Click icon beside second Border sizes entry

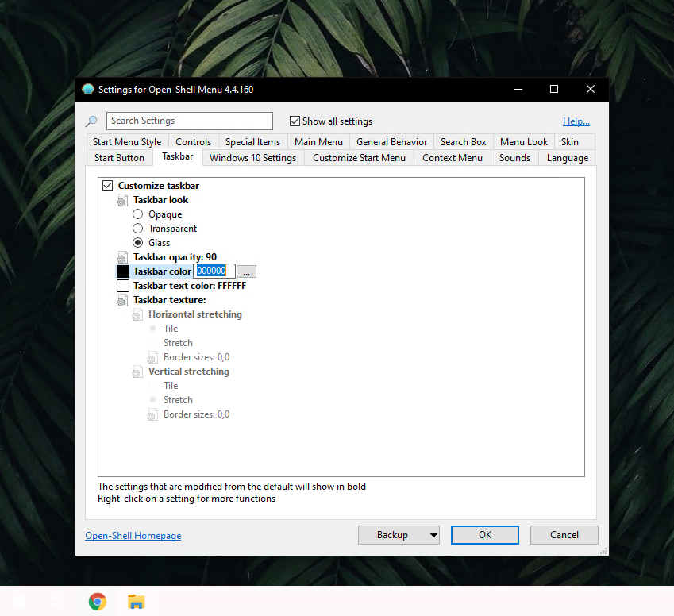pyautogui.click(x=152, y=415)
